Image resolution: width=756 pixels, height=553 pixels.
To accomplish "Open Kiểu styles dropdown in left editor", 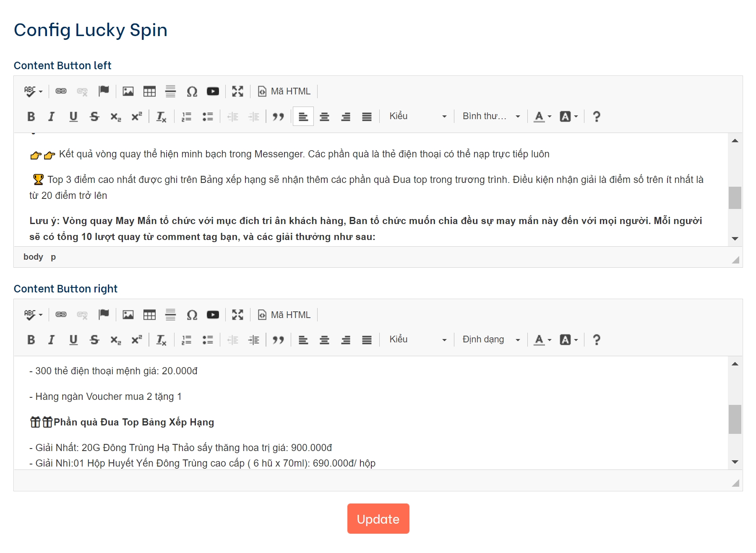I will click(417, 117).
